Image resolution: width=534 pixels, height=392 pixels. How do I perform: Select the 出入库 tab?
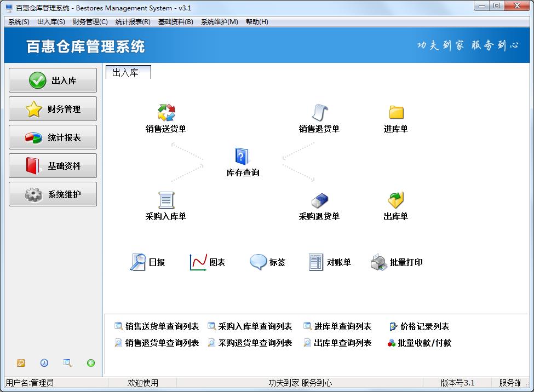pos(128,72)
